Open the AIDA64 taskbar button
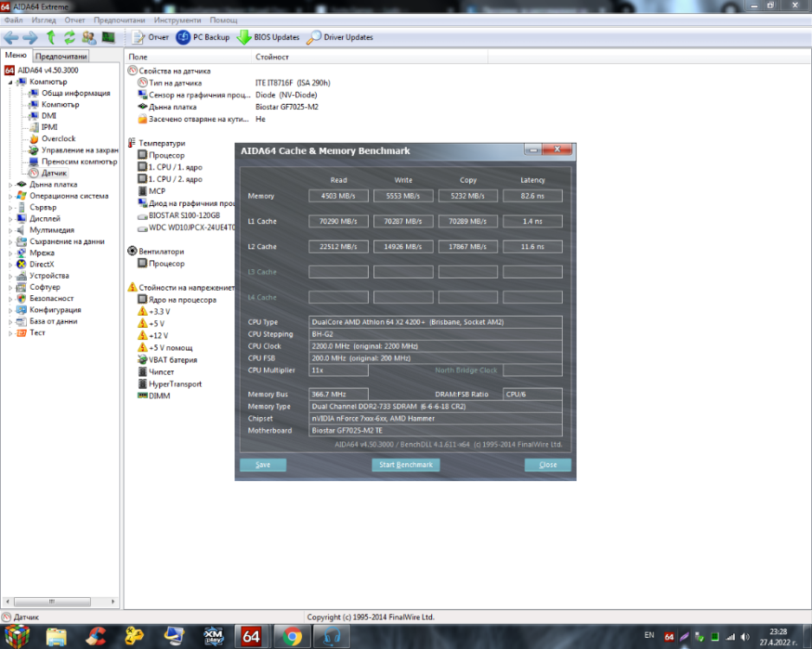 point(252,637)
